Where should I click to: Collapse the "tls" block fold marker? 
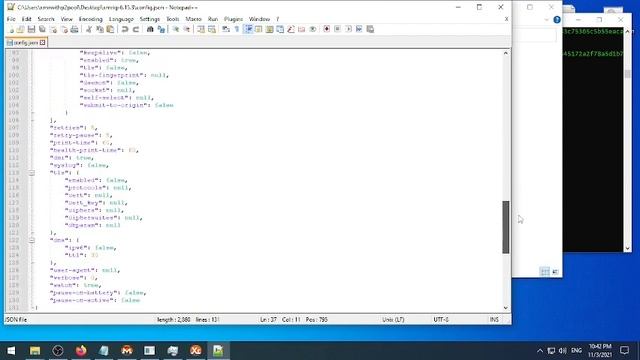pos(32,173)
